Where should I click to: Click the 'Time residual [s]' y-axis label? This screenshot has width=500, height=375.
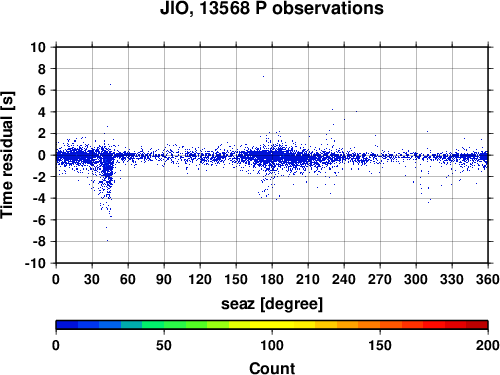[x=7, y=155]
